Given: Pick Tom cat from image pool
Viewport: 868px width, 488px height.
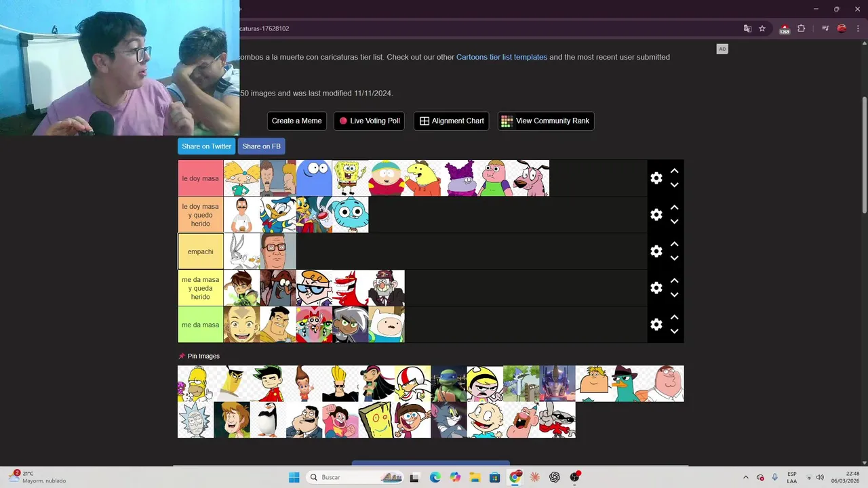Looking at the screenshot, I should 448,420.
